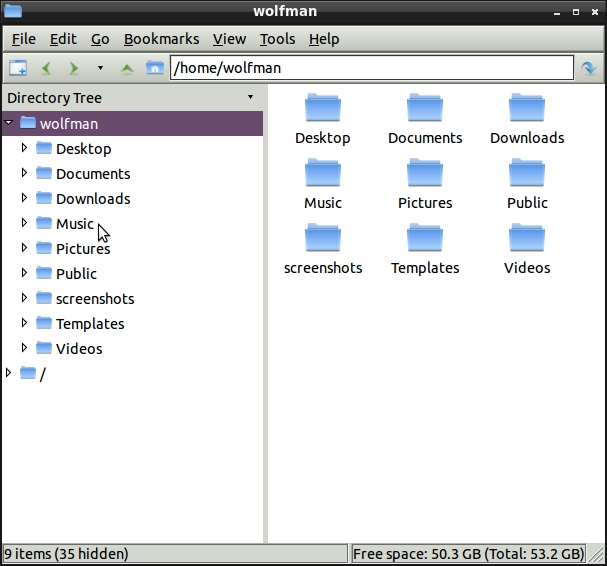Open the Downloads folder icon in main pane
Screen dimensions: 607x566
coord(527,109)
